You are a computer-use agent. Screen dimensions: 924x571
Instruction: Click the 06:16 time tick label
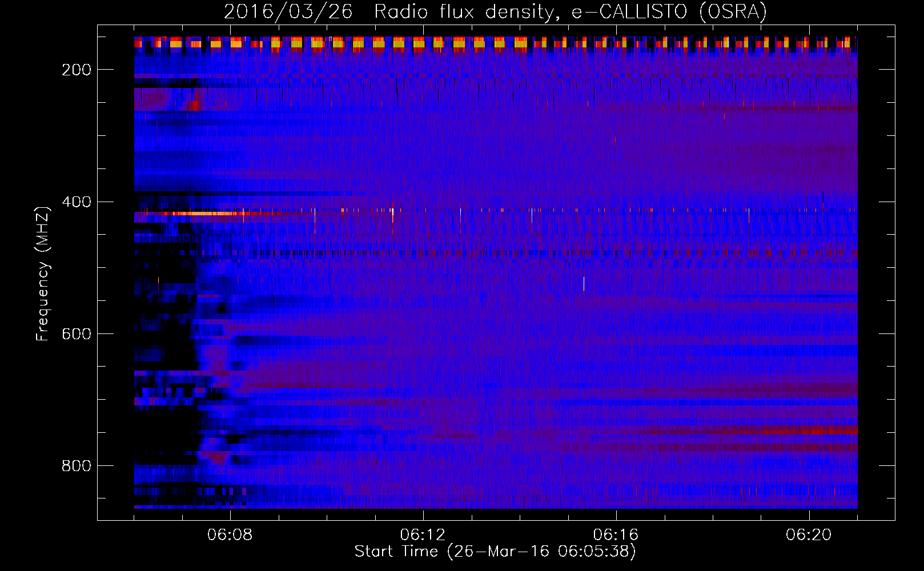point(616,535)
